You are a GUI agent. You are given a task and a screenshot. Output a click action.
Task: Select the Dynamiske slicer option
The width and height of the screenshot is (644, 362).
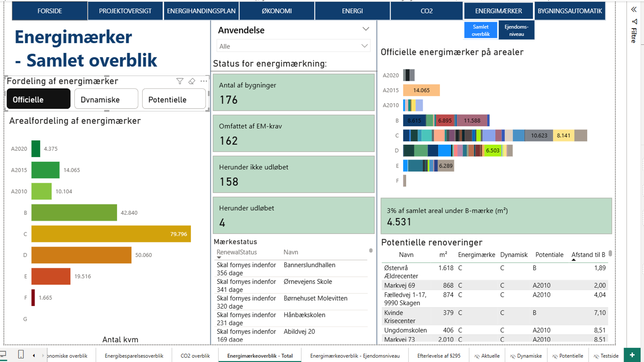point(106,99)
